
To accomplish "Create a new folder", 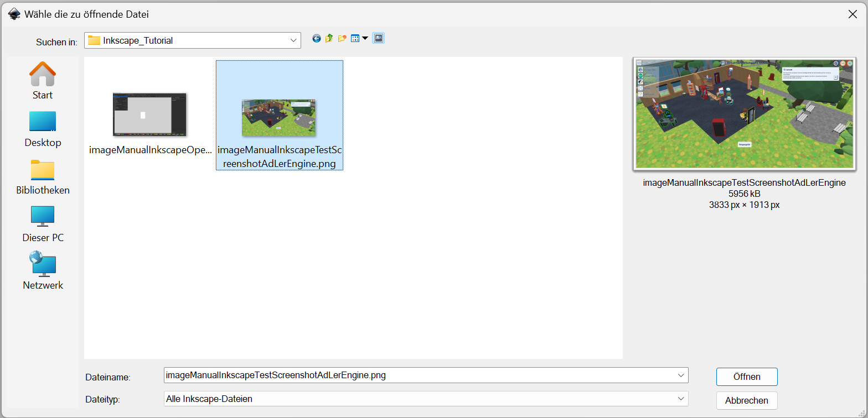I will coord(342,39).
